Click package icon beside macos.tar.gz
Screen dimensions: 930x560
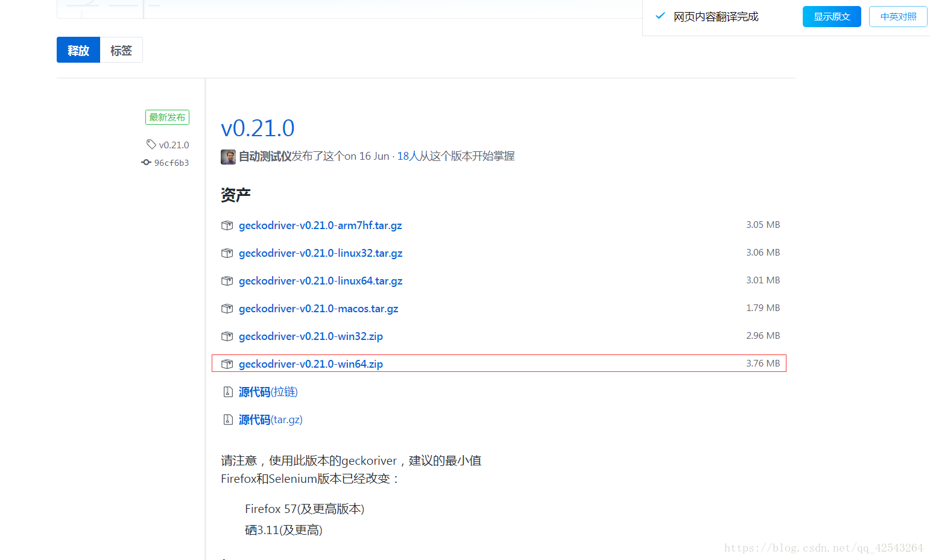click(227, 309)
